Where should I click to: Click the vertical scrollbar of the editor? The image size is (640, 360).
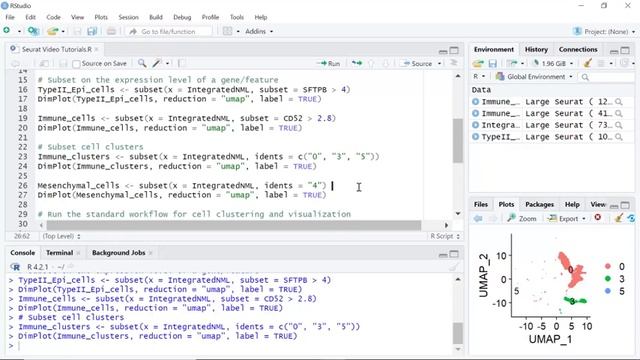(x=458, y=141)
